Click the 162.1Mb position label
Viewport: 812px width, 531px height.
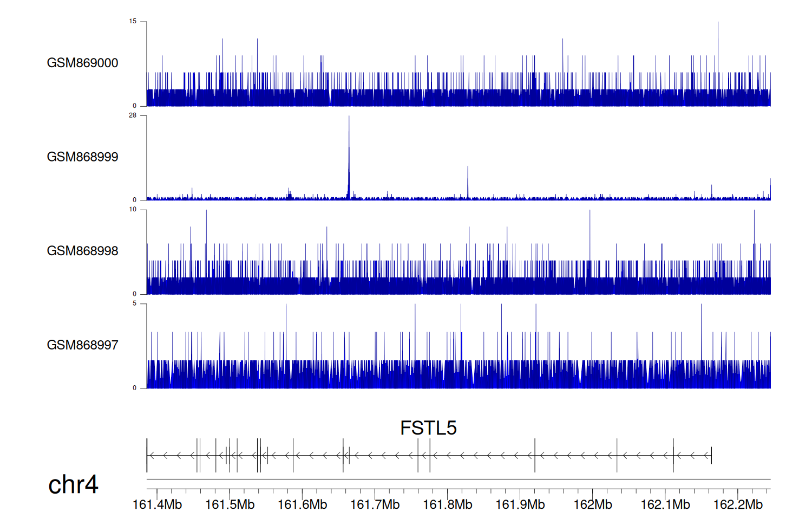click(x=665, y=504)
